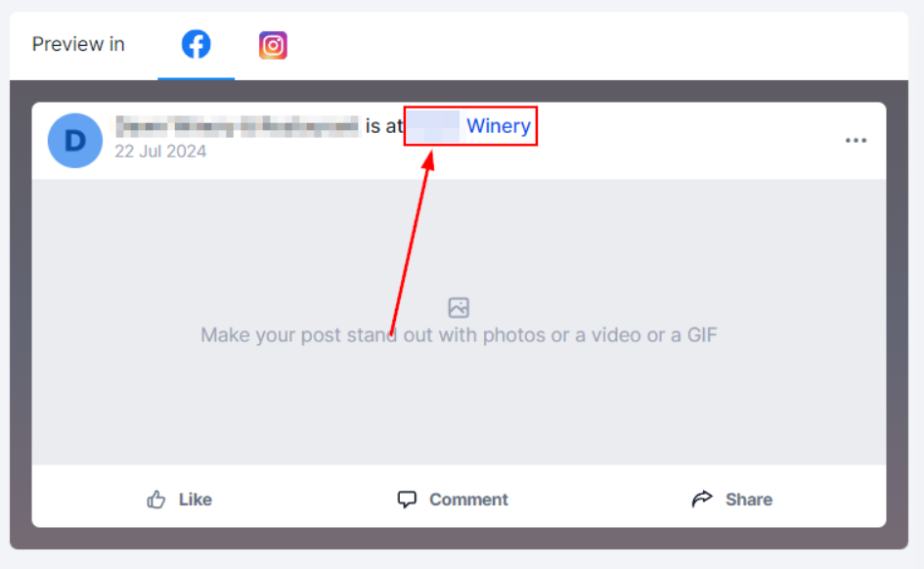924x569 pixels.
Task: Click the dark background strip above the post card
Action: click(459, 91)
